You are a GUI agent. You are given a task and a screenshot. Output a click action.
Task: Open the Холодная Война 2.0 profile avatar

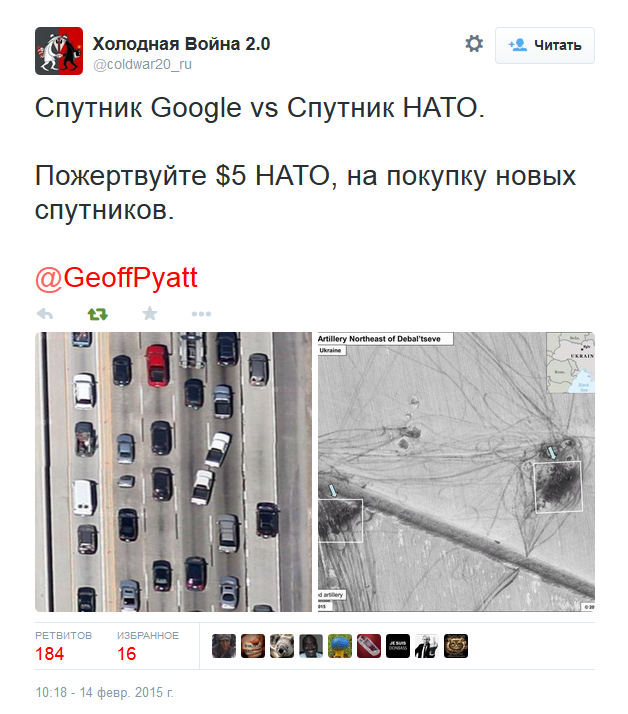pos(59,51)
